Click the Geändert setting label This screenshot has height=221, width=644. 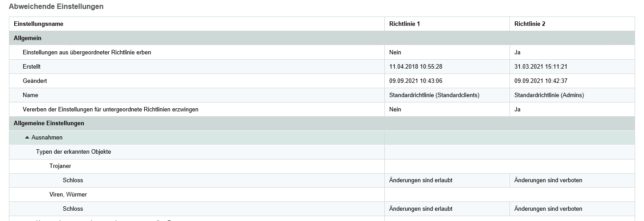point(35,81)
